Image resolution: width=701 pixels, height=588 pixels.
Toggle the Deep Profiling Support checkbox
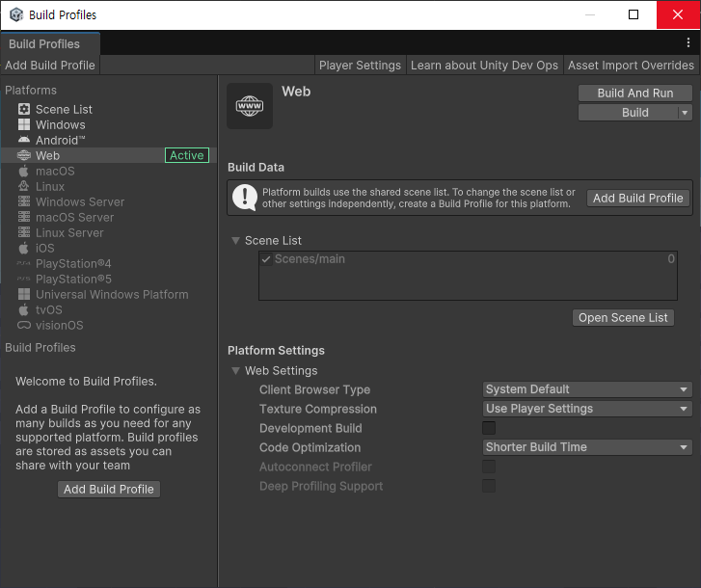489,486
